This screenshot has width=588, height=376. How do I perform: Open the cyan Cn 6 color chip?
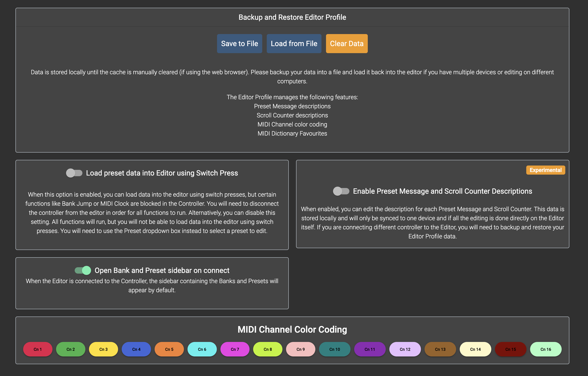point(202,349)
